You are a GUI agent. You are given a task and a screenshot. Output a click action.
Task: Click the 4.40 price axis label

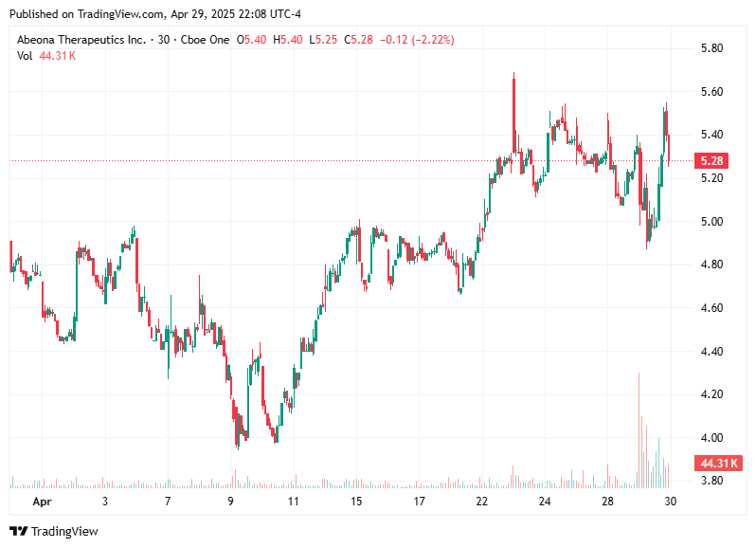[711, 351]
